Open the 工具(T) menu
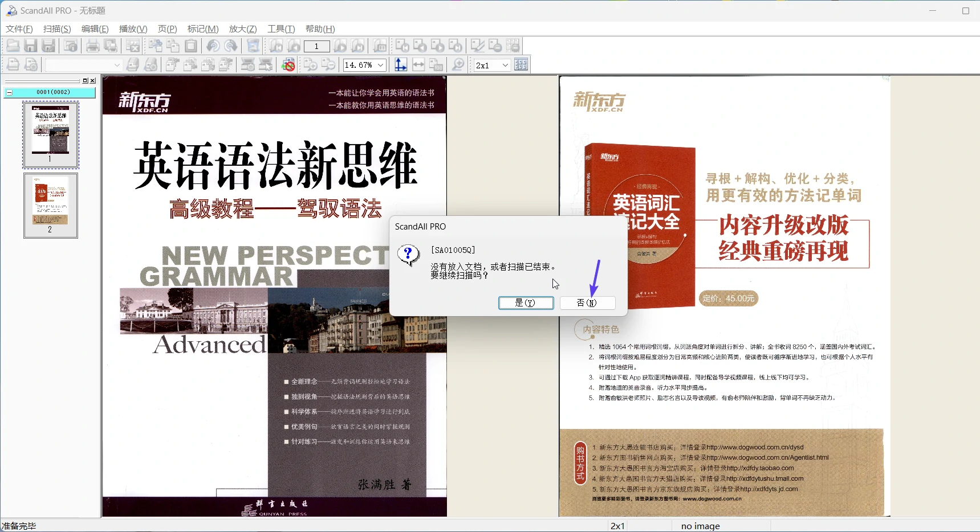 point(281,29)
